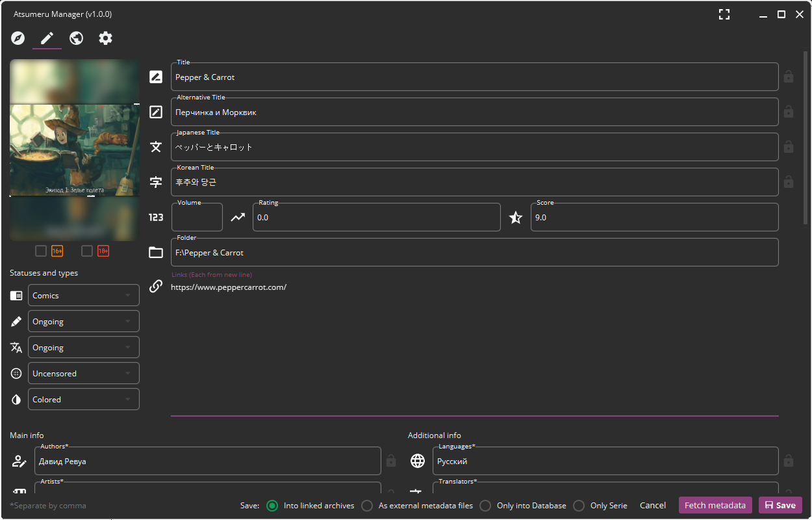Toggle the lock for Languages field

pos(789,461)
